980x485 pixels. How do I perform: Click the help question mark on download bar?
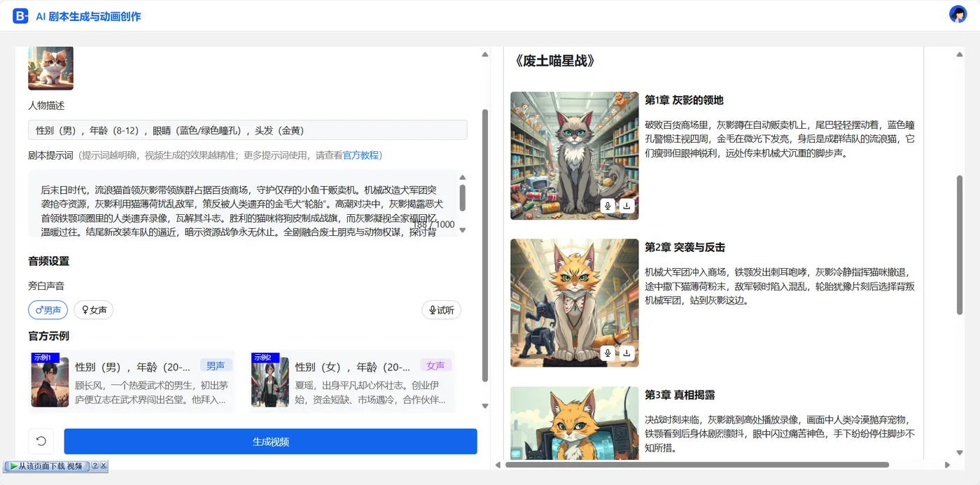tap(95, 465)
